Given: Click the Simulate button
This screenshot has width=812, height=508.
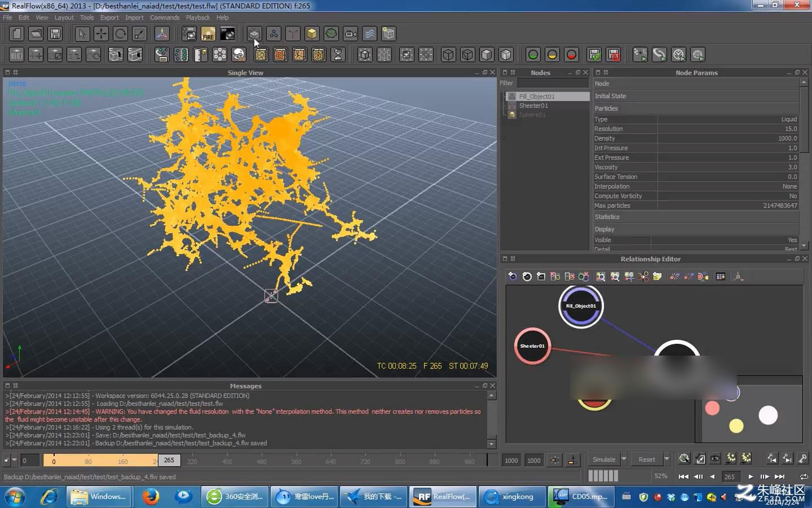Looking at the screenshot, I should coord(604,459).
